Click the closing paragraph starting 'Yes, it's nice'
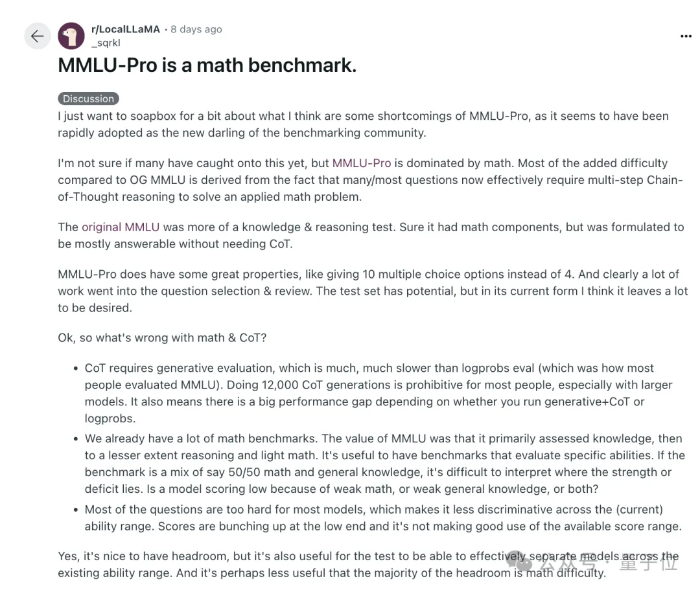 pyautogui.click(x=368, y=565)
